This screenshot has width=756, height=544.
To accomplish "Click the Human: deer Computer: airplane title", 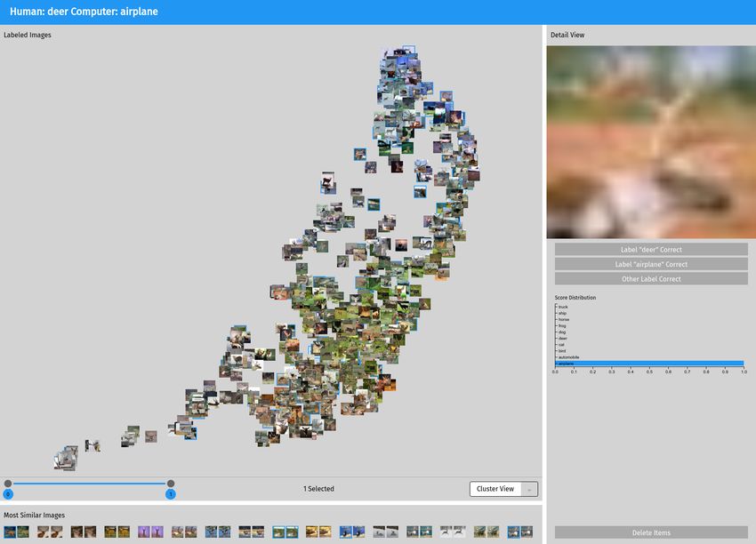I will (x=84, y=12).
